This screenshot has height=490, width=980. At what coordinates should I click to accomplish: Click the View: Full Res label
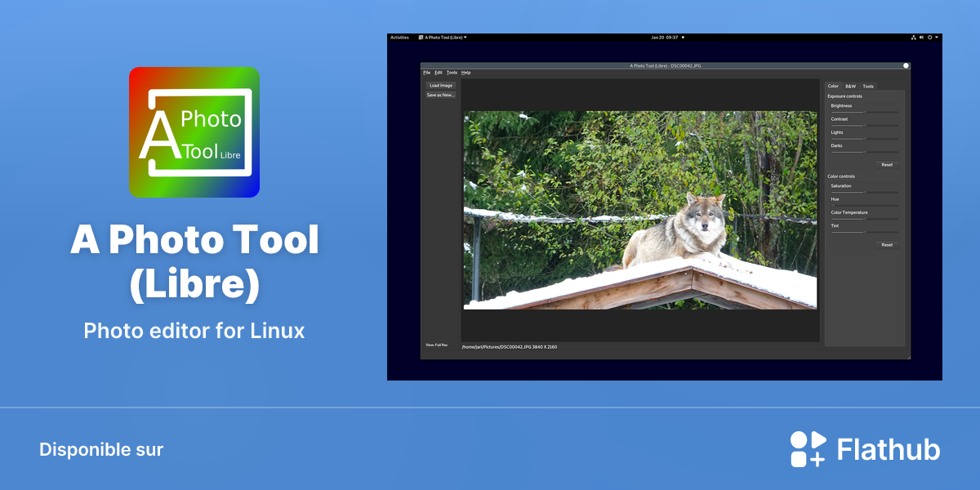tap(436, 345)
